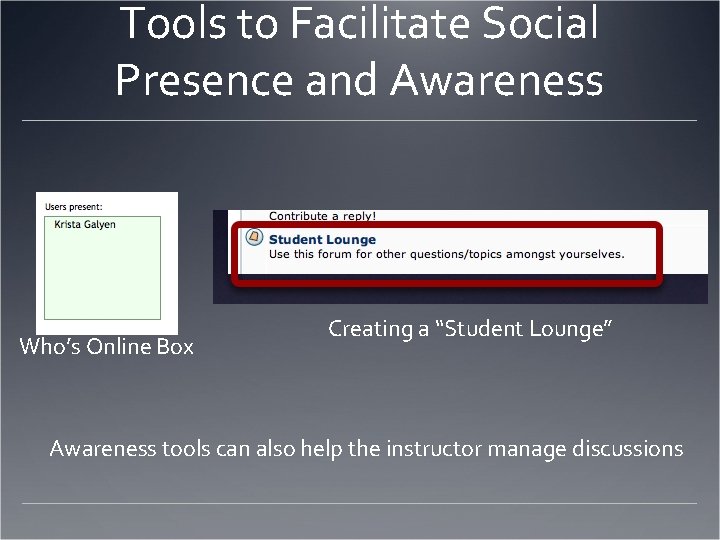Image resolution: width=720 pixels, height=540 pixels.
Task: Click the Student Lounge forum icon
Action: [x=254, y=237]
